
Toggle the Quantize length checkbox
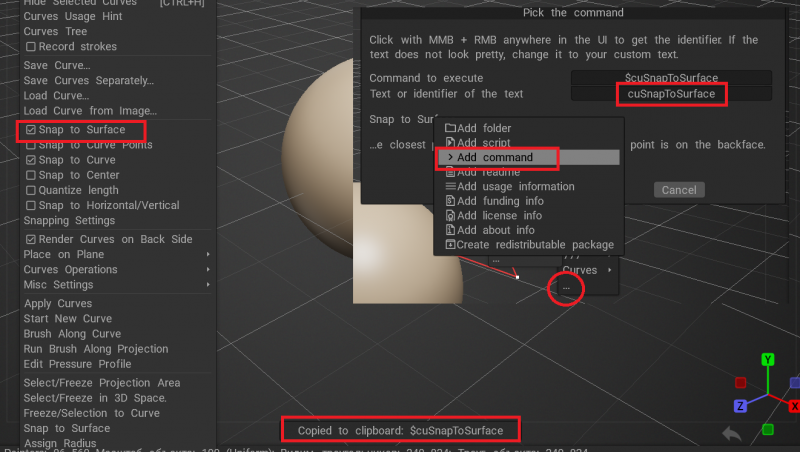click(31, 190)
